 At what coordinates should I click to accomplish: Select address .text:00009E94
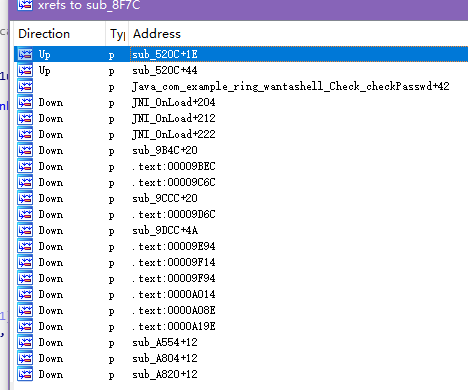(174, 246)
